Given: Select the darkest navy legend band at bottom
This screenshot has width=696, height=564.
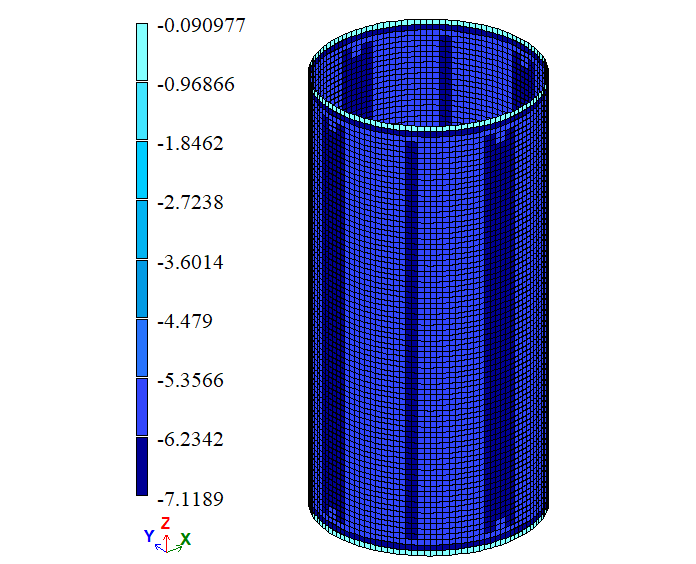Looking at the screenshot, I should 142,466.
